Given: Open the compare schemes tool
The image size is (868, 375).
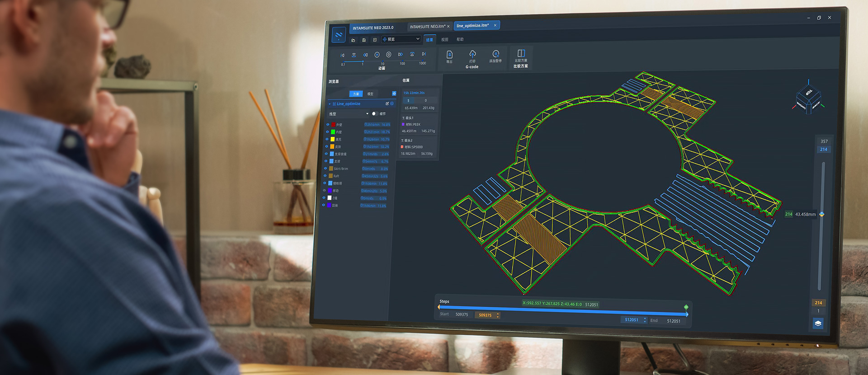Looking at the screenshot, I should coord(521,54).
